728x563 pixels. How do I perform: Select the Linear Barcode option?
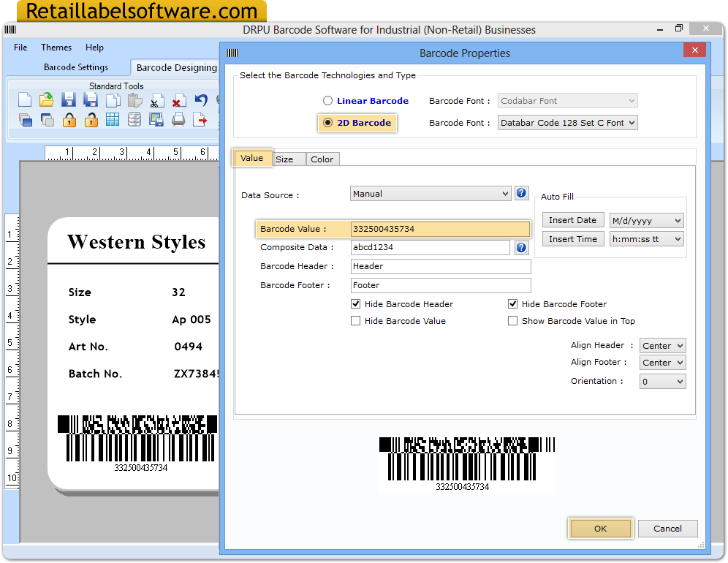point(327,100)
